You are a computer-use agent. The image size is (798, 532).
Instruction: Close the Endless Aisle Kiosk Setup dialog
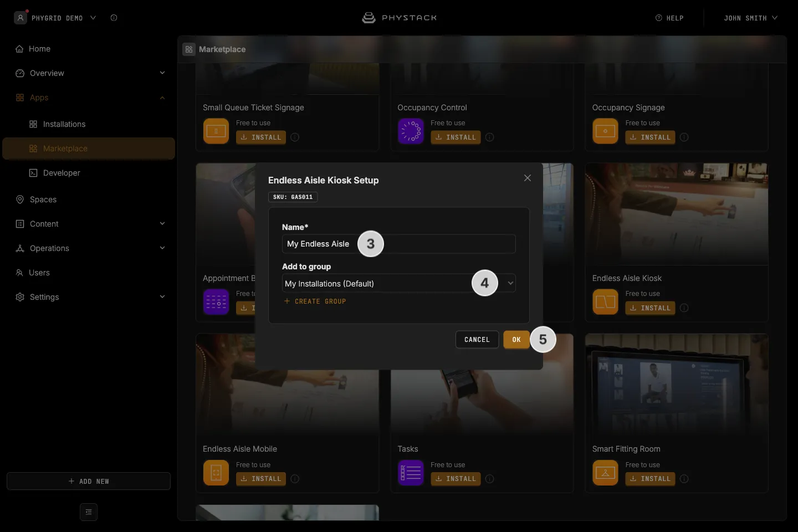528,178
